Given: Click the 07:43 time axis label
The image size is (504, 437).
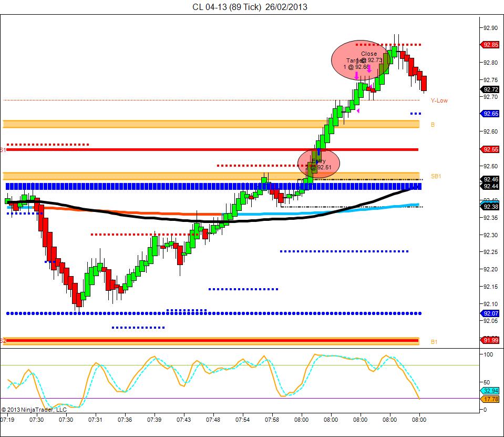Looking at the screenshot, I should [183, 420].
